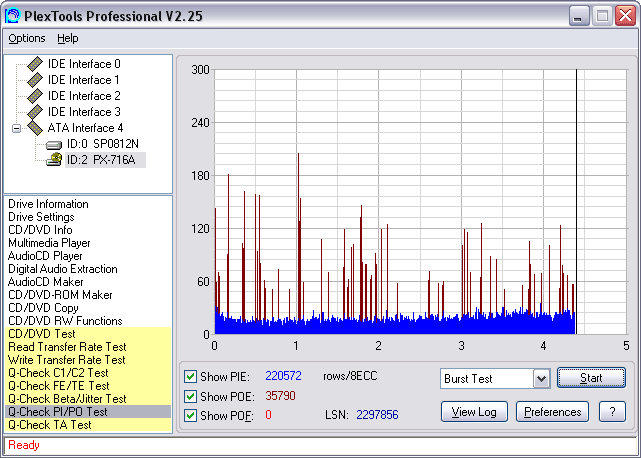Open Digital Audio Extraction
641x458 pixels.
[x=63, y=269]
